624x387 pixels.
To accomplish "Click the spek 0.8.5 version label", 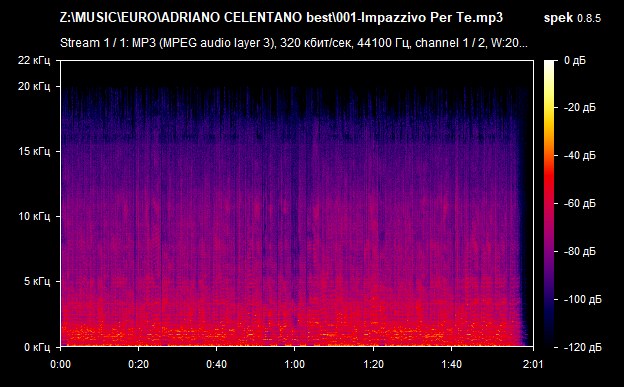I will tap(572, 18).
